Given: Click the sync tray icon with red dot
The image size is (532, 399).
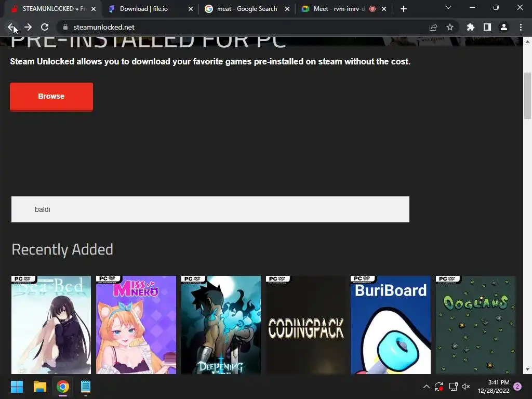Looking at the screenshot, I should click(x=439, y=387).
